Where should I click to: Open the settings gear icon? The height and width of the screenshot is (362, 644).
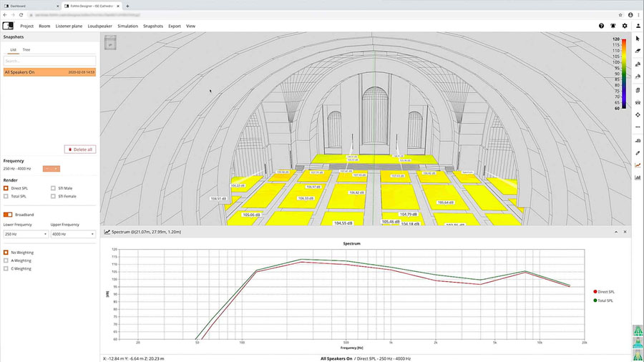pos(625,26)
